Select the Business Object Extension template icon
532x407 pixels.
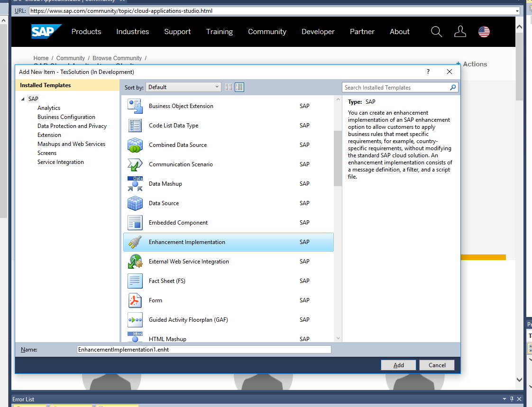(x=135, y=106)
